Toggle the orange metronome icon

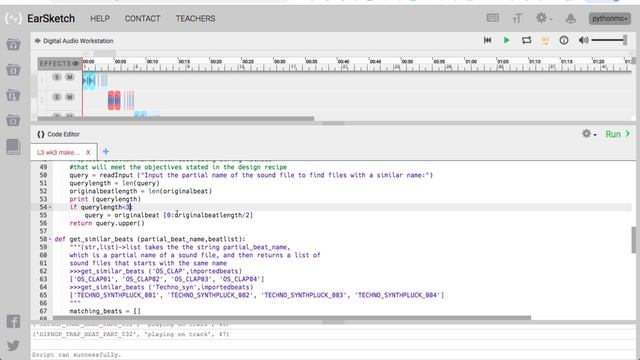pos(545,40)
